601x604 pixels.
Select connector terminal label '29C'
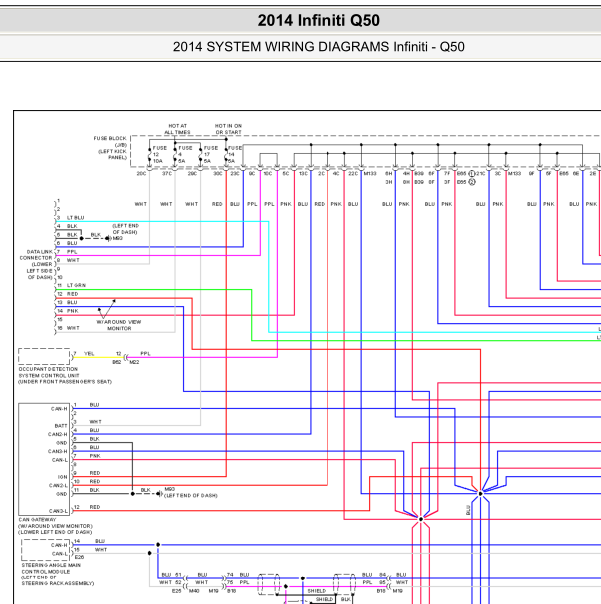tap(192, 174)
